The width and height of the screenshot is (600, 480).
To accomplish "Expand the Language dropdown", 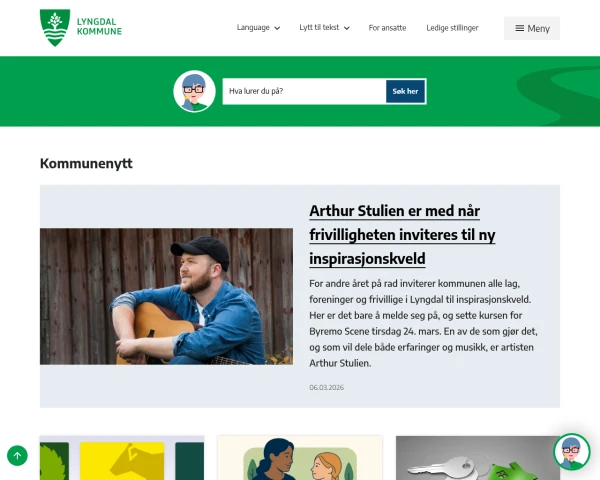I will (258, 28).
